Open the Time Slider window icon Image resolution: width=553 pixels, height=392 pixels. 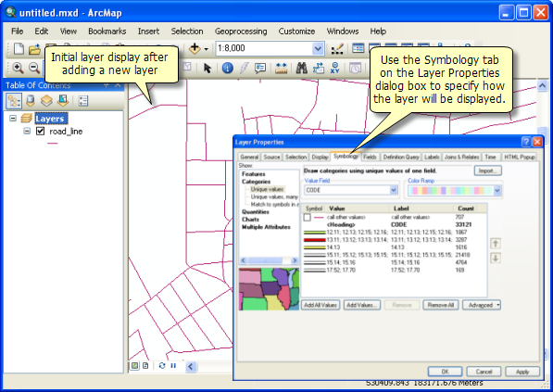click(x=355, y=68)
